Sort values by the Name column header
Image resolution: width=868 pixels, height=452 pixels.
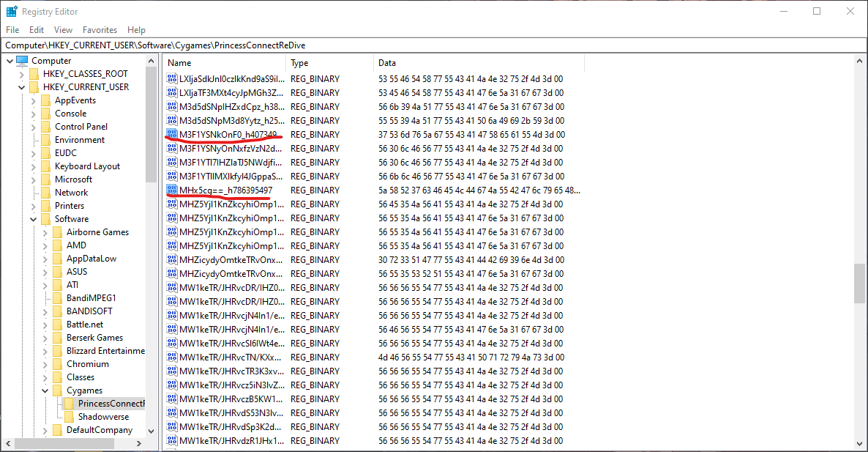[224, 62]
